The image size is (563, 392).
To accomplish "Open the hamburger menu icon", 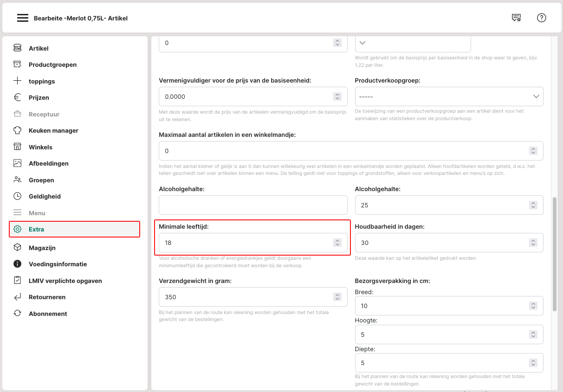I will click(x=23, y=18).
